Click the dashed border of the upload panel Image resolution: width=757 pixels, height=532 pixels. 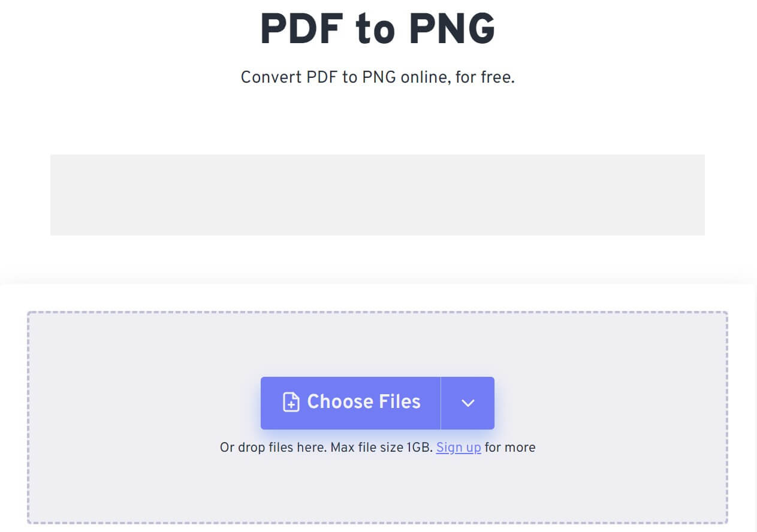pyautogui.click(x=377, y=311)
